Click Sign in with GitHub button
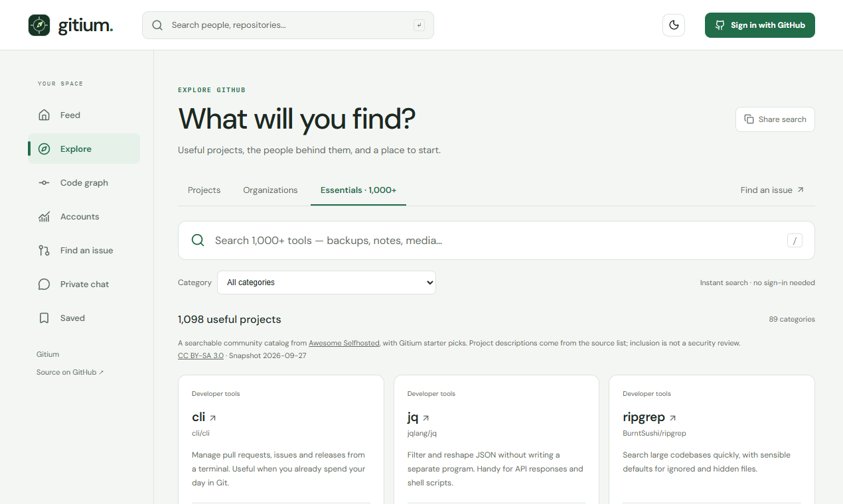This screenshot has width=843, height=504. pyautogui.click(x=760, y=25)
